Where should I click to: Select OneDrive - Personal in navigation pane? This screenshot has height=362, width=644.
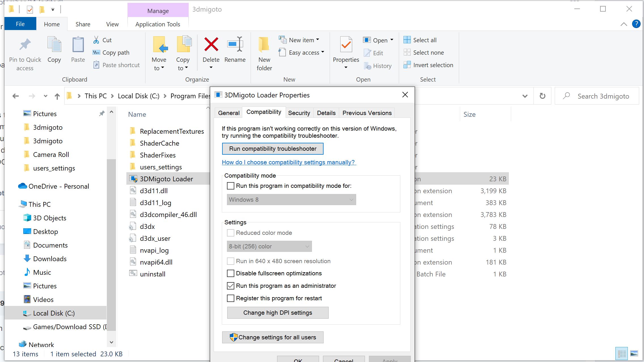[59, 186]
